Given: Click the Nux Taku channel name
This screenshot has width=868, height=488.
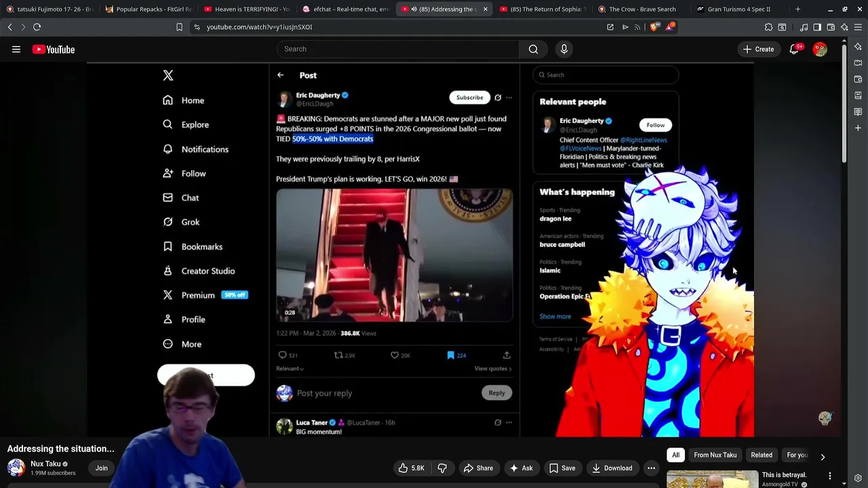Looking at the screenshot, I should click(45, 464).
